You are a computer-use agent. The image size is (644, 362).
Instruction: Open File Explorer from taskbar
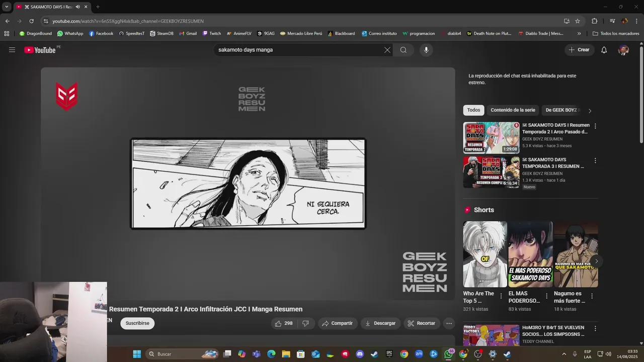(x=286, y=354)
